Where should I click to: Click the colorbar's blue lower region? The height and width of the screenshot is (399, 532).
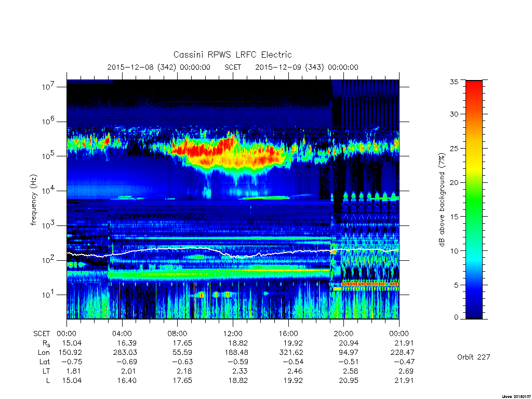pos(474,292)
